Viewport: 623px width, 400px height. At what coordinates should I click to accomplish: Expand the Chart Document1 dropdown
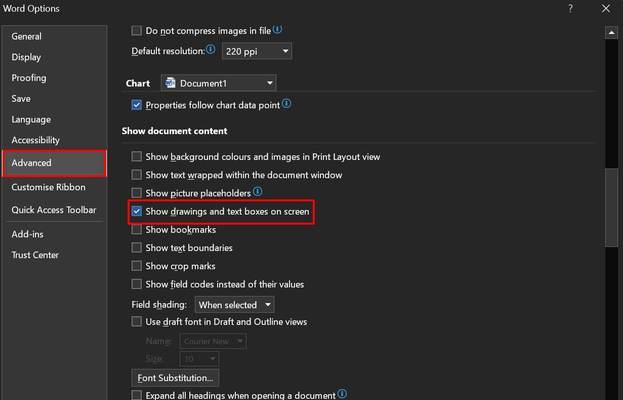pos(218,83)
